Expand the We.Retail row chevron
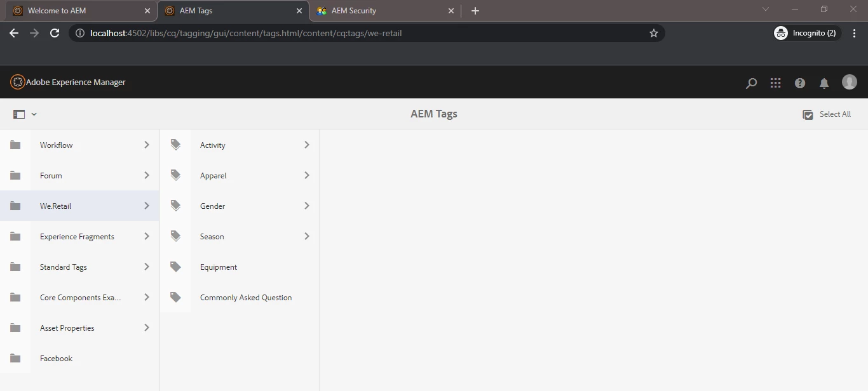Image resolution: width=868 pixels, height=391 pixels. coord(147,206)
